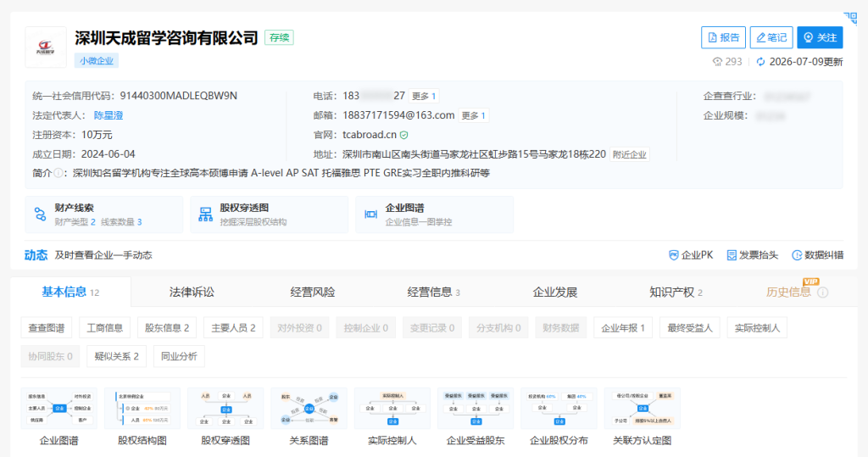The height and width of the screenshot is (457, 868).
Task: Switch to 法律诉讼 tab
Action: coord(192,292)
